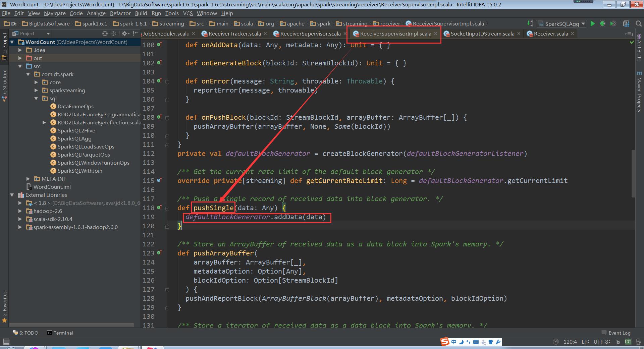The height and width of the screenshot is (349, 644).
Task: Open the Structure tool window
Action: tap(4, 85)
